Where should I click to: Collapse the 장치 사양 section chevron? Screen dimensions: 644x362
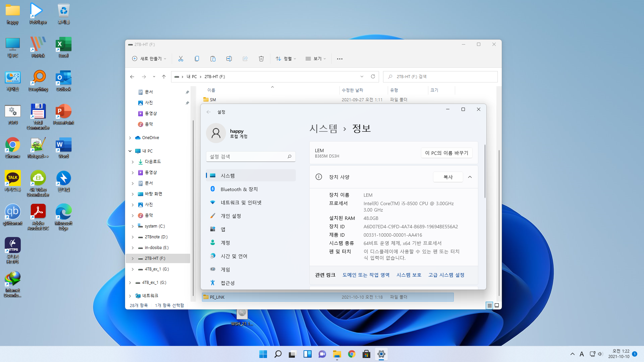click(x=470, y=177)
